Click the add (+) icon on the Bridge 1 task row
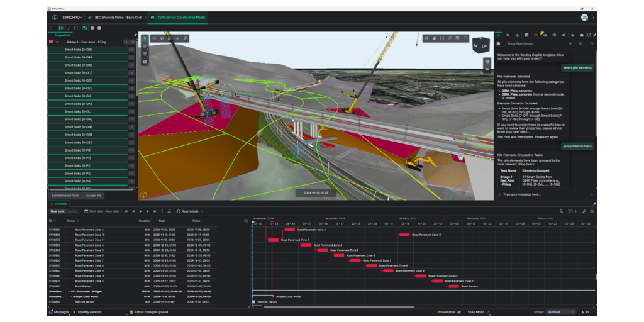Image resolution: width=644 pixels, height=322 pixels. click(x=126, y=42)
